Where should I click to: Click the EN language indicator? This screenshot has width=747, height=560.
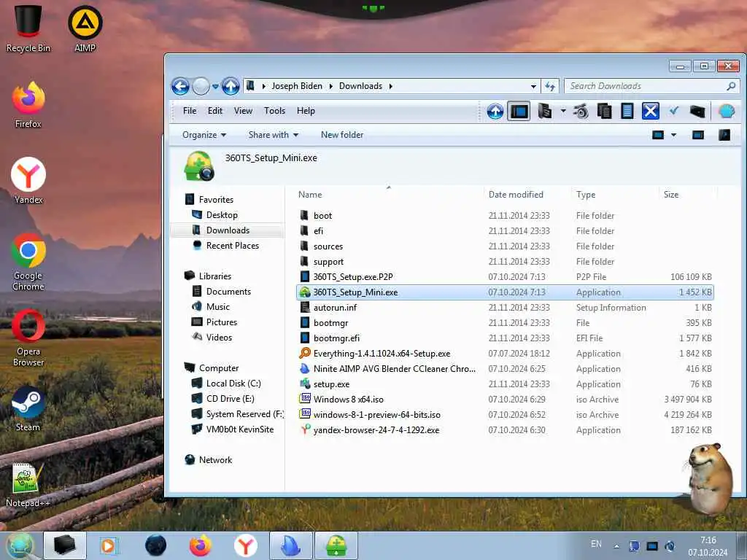tap(596, 544)
